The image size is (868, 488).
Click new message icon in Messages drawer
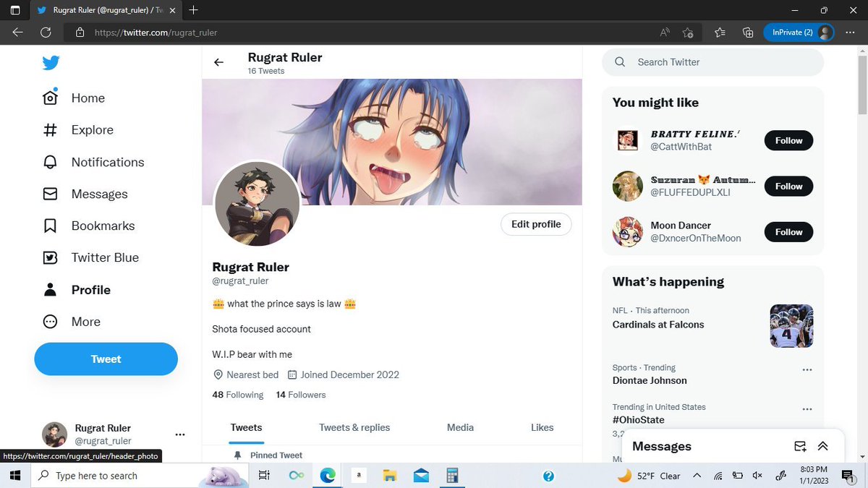point(799,446)
